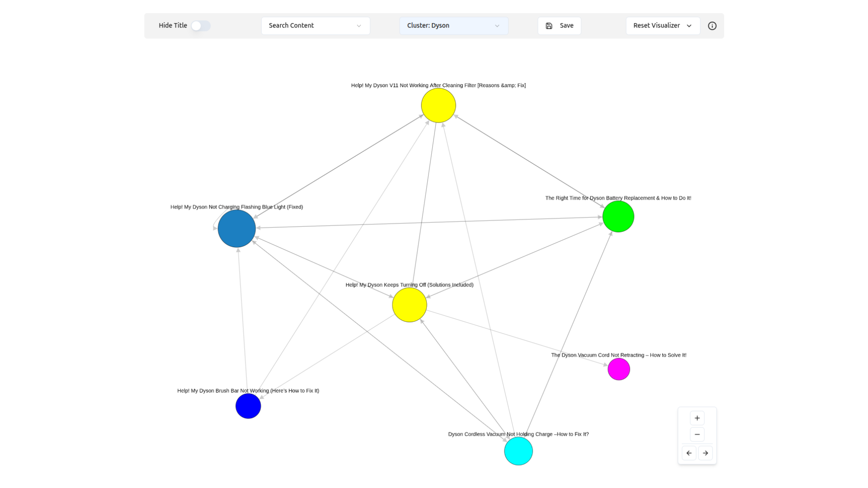The image size is (868, 488).
Task: Select the yellow Dyson V11 Not Working node
Action: click(438, 105)
